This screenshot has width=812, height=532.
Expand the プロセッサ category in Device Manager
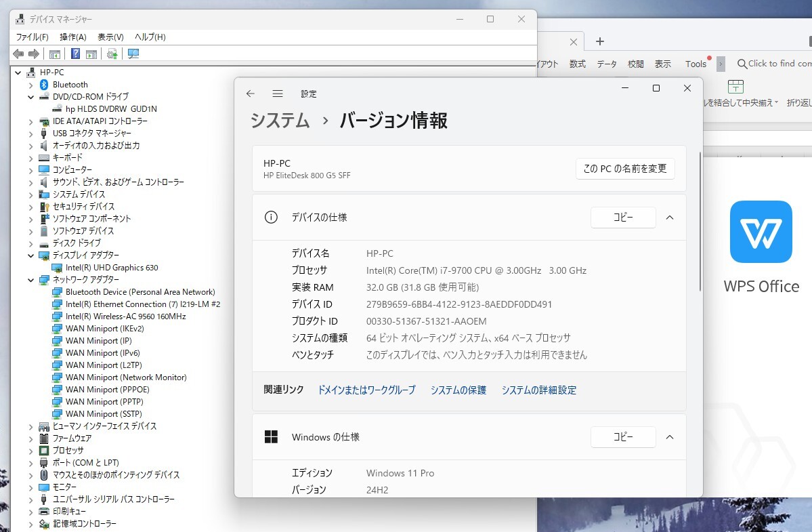pyautogui.click(x=30, y=451)
